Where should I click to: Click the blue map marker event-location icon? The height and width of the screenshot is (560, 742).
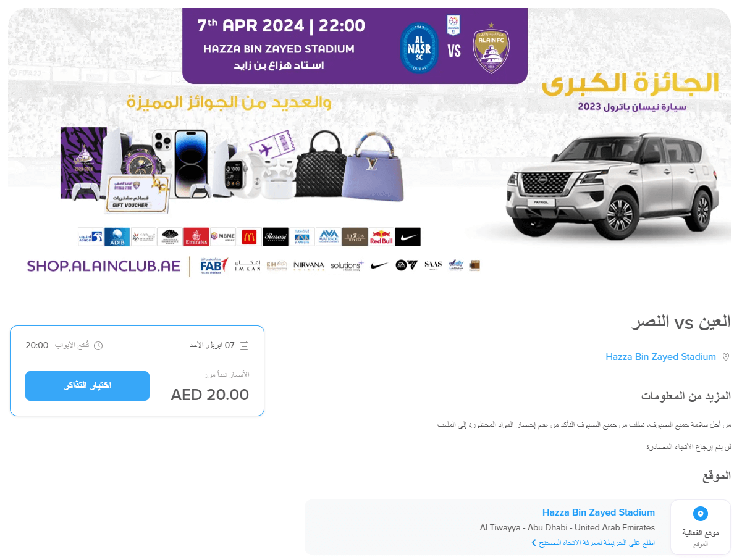(700, 514)
